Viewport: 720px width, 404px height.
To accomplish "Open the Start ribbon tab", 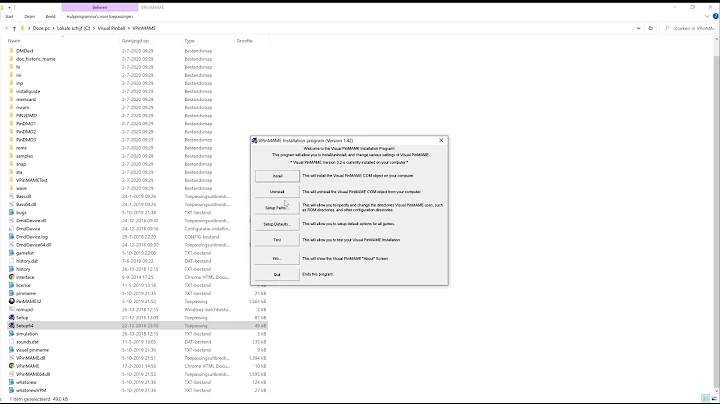I will [x=9, y=17].
